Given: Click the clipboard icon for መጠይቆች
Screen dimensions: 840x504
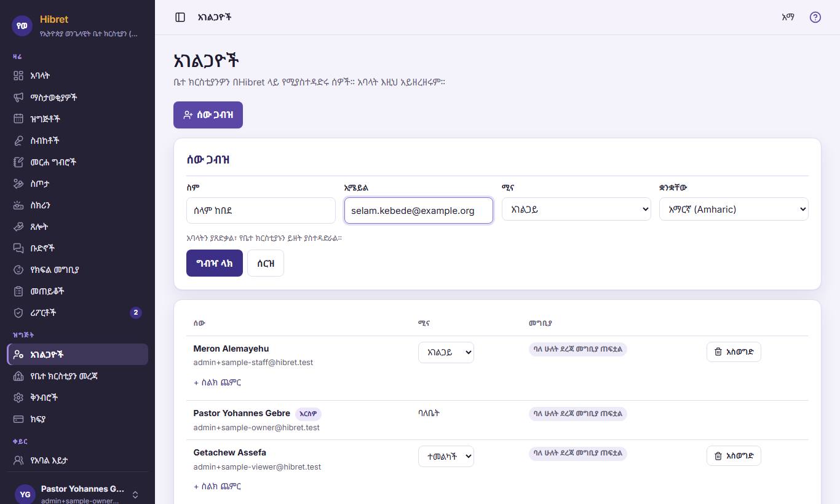Looking at the screenshot, I should (x=18, y=291).
